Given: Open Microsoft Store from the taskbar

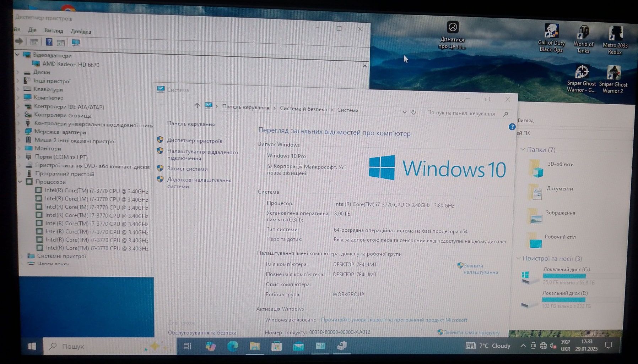Looking at the screenshot, I should coord(276,346).
